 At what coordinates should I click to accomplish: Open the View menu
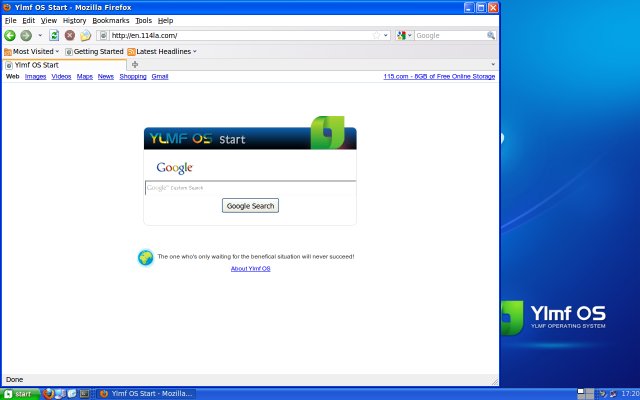49,20
